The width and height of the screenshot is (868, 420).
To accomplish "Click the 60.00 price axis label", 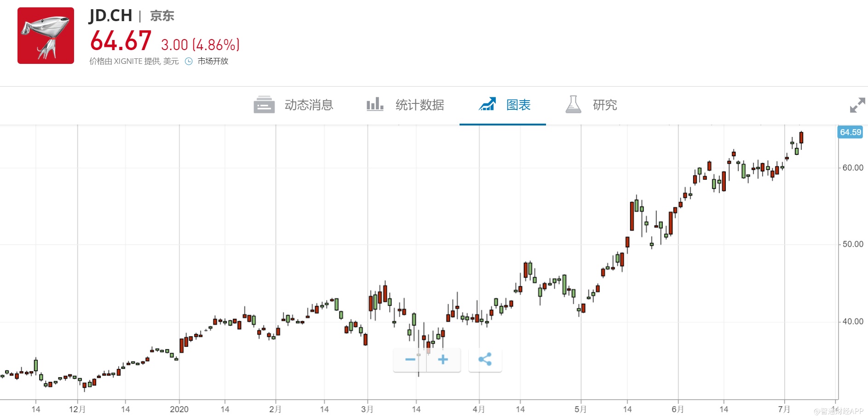I will point(852,168).
